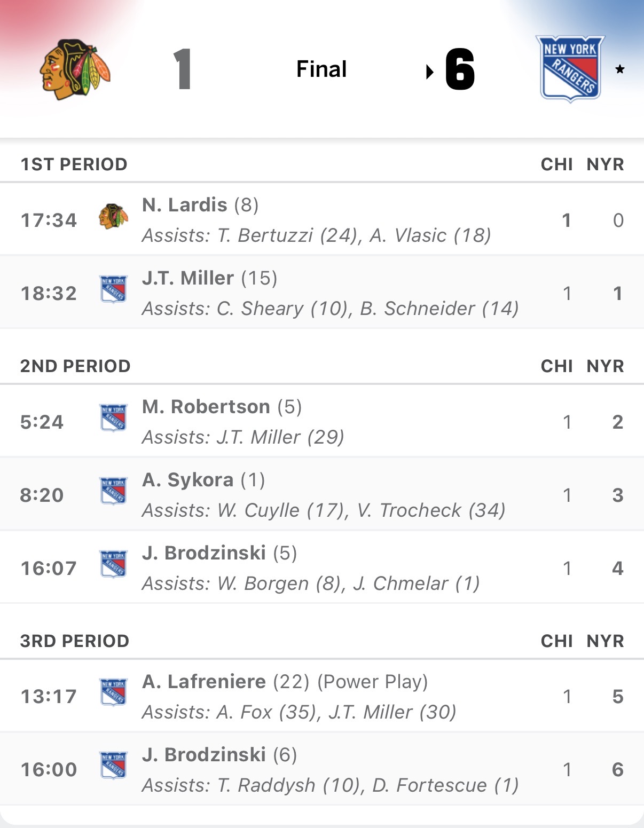Click Rangers icon beside A. Sykora goal
The image size is (644, 828).
coord(113,491)
